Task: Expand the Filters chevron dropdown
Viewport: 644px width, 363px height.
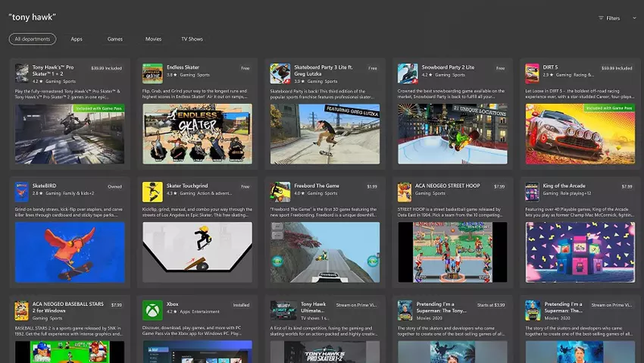Action: 634,18
